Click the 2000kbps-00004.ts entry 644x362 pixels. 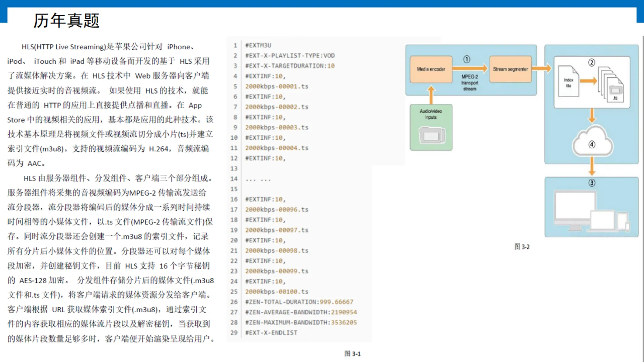coord(277,148)
